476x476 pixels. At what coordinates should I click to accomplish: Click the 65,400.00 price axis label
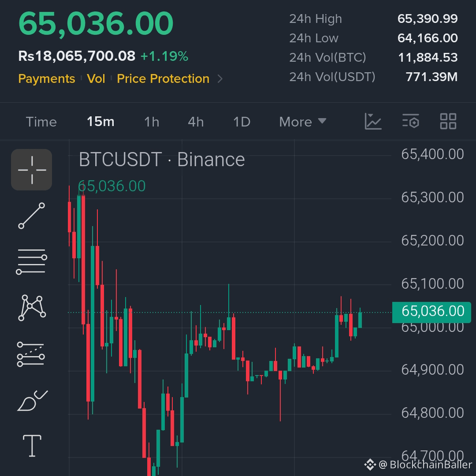(432, 154)
